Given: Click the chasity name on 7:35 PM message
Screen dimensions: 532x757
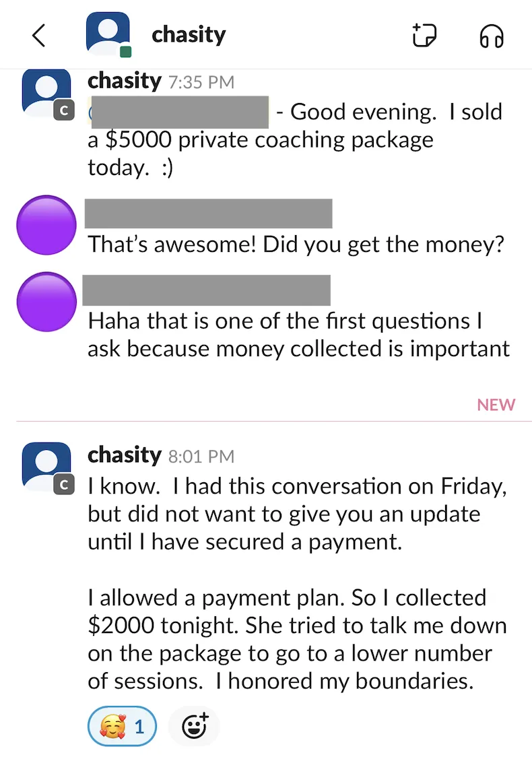Looking at the screenshot, I should (125, 81).
